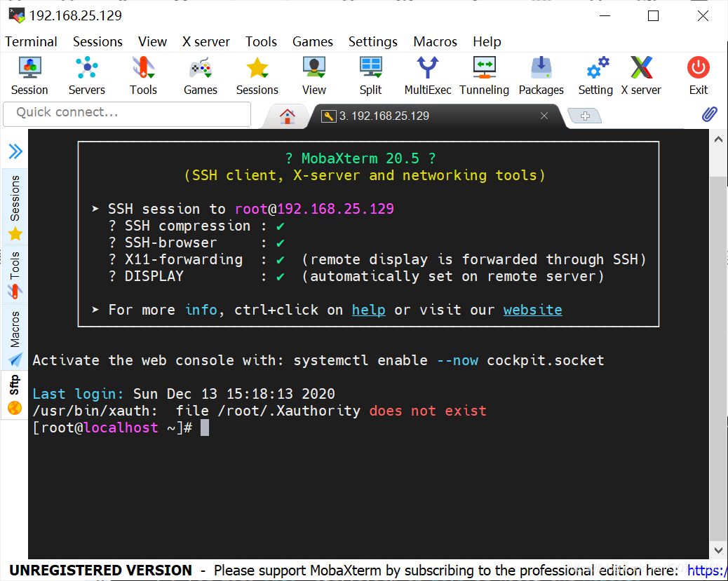Click the 'cockpit.socket' text in terminal
The height and width of the screenshot is (581, 728).
point(546,360)
